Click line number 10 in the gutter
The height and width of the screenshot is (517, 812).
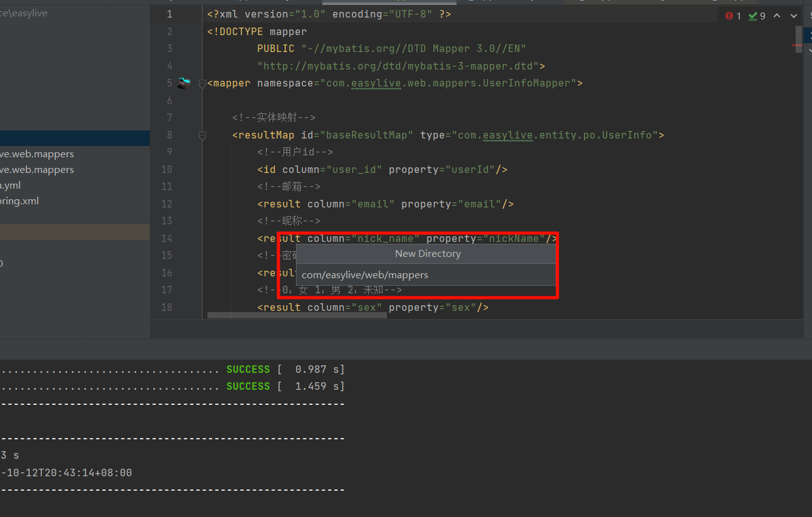pyautogui.click(x=167, y=169)
